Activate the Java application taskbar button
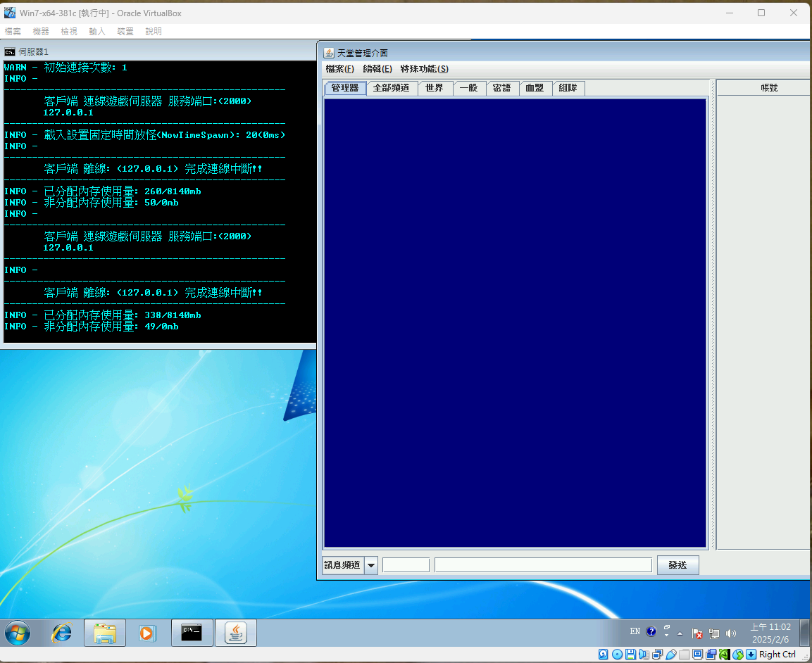 (x=236, y=633)
